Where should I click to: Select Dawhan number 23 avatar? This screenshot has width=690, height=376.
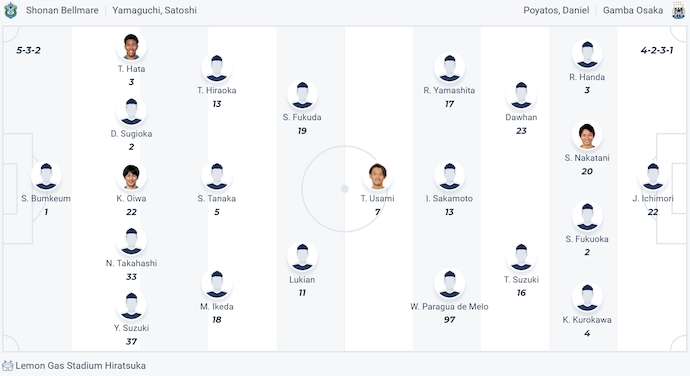521,95
